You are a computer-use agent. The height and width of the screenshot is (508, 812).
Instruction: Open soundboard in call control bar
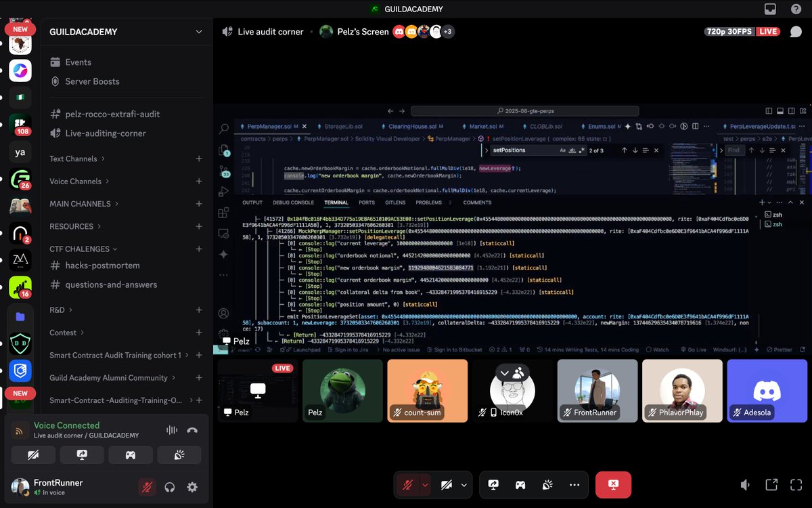[547, 485]
